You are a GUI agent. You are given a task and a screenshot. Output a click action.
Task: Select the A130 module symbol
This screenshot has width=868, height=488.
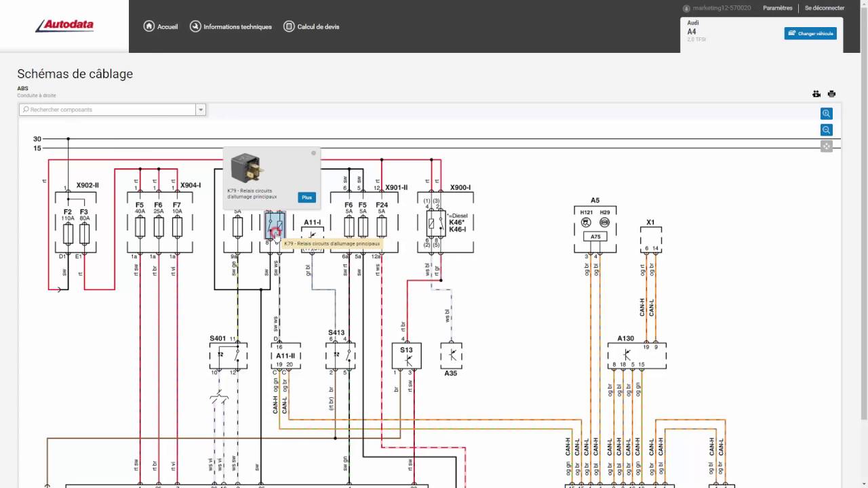(637, 355)
